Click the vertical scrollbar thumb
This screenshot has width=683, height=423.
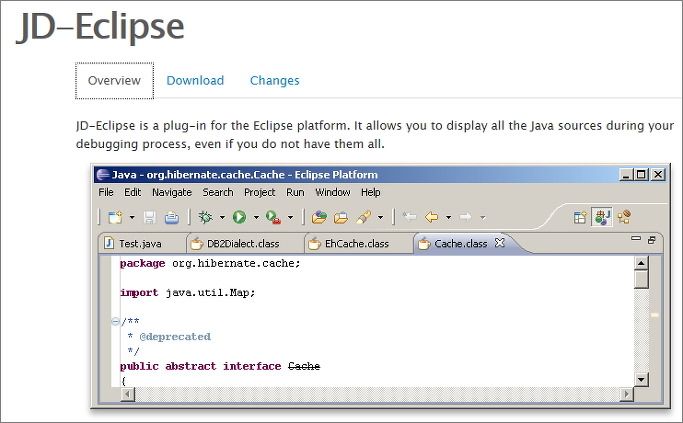click(641, 279)
